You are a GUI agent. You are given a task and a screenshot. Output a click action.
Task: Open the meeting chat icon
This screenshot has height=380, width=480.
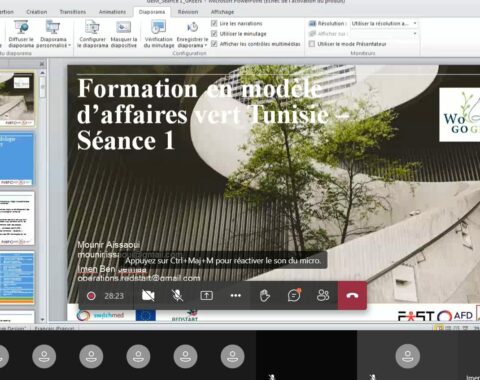pos(294,295)
